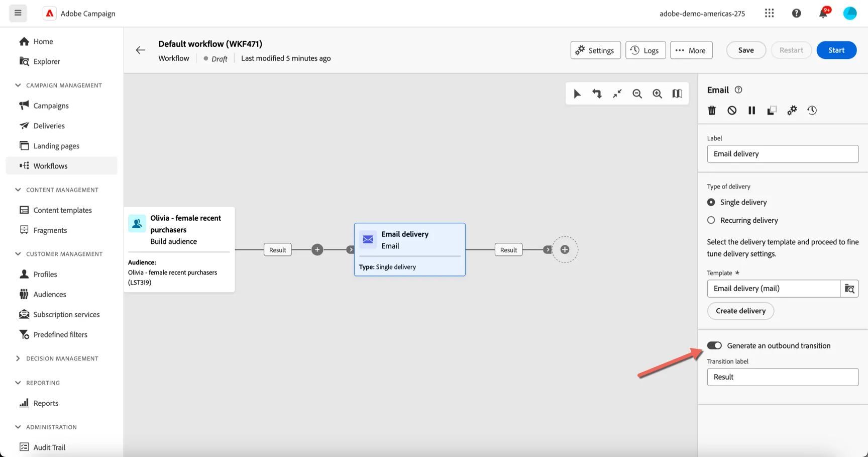The image size is (868, 457).
Task: Delete the Email activity with trash icon
Action: [x=712, y=110]
